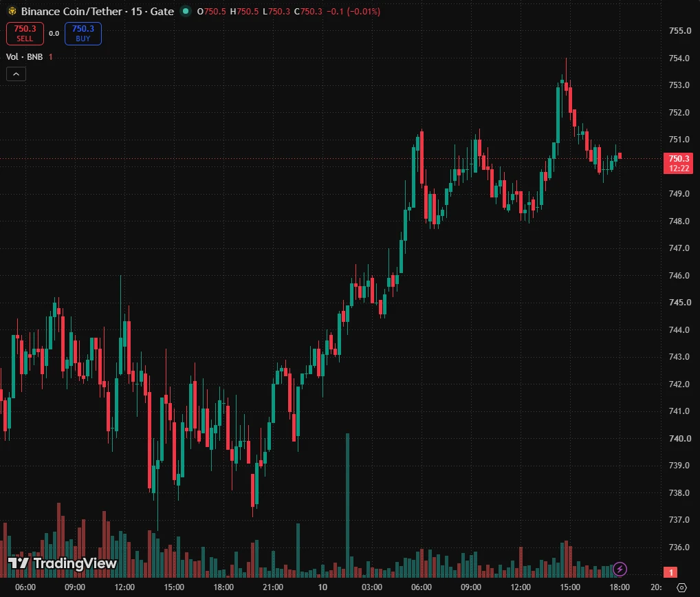The width and height of the screenshot is (700, 597).
Task: Click the date label 10 on the time axis
Action: click(322, 587)
